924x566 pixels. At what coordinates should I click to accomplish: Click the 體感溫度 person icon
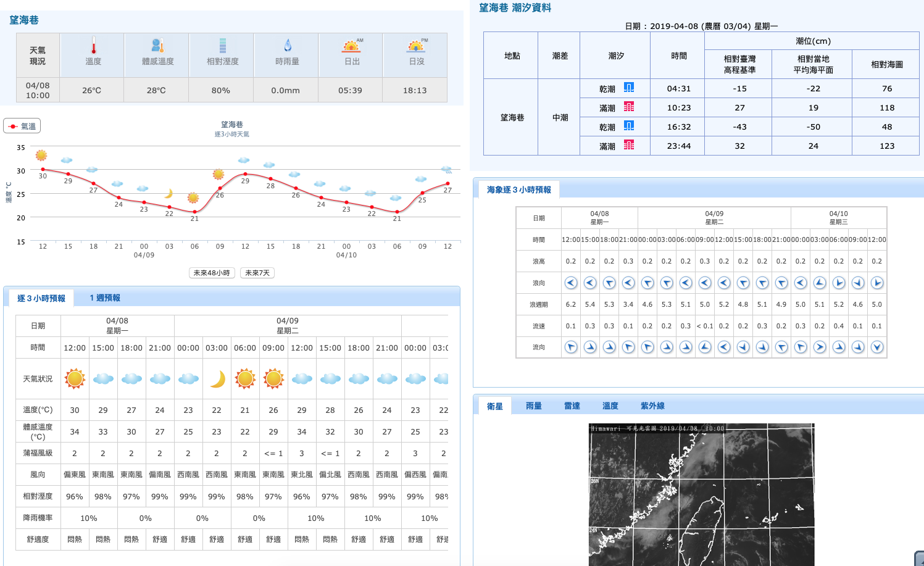157,45
